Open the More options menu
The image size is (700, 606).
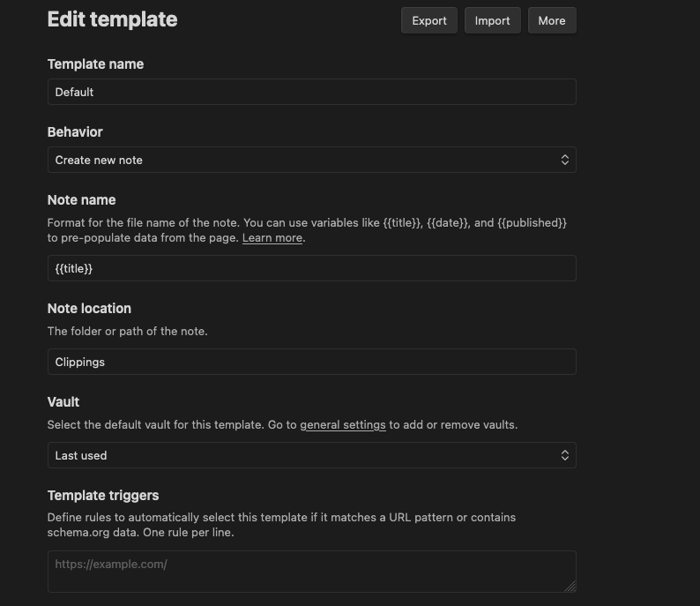pos(551,20)
